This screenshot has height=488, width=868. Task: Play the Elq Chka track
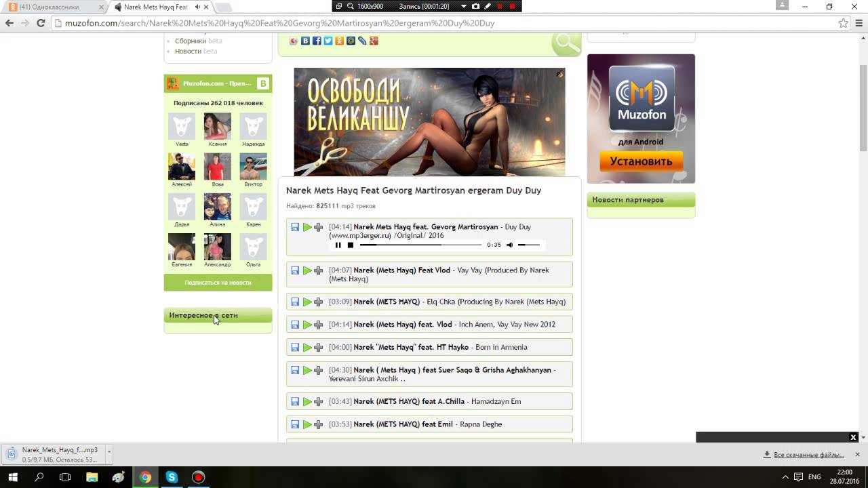[x=307, y=302]
